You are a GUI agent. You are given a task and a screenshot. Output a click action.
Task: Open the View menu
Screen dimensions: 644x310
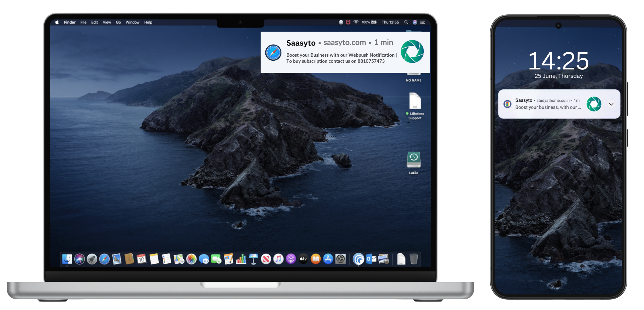tap(107, 22)
